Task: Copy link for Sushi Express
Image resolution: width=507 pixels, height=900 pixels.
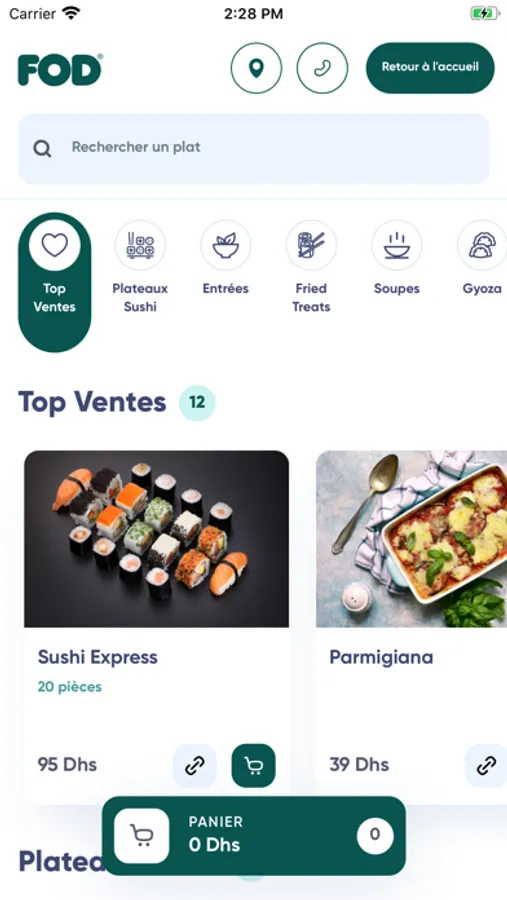Action: [x=195, y=766]
